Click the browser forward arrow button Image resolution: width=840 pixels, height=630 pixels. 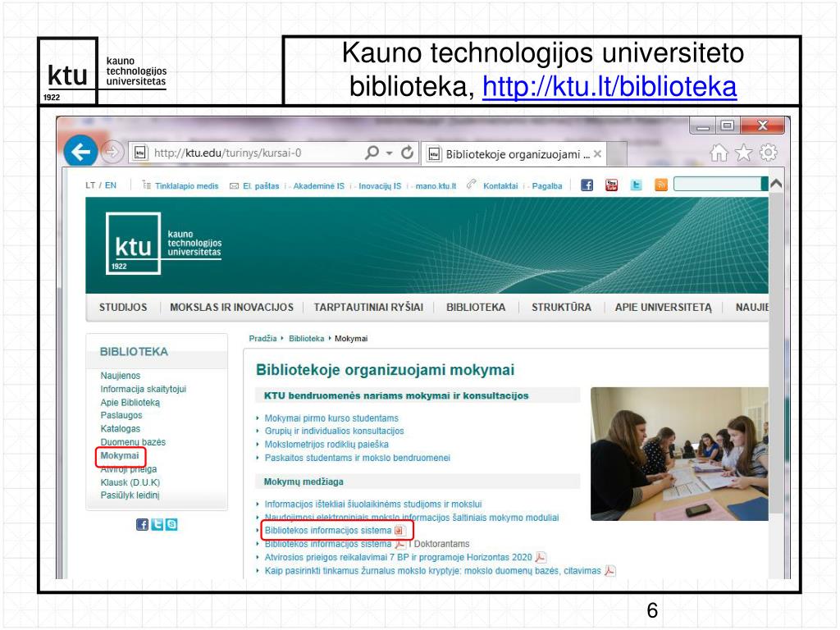pos(112,152)
